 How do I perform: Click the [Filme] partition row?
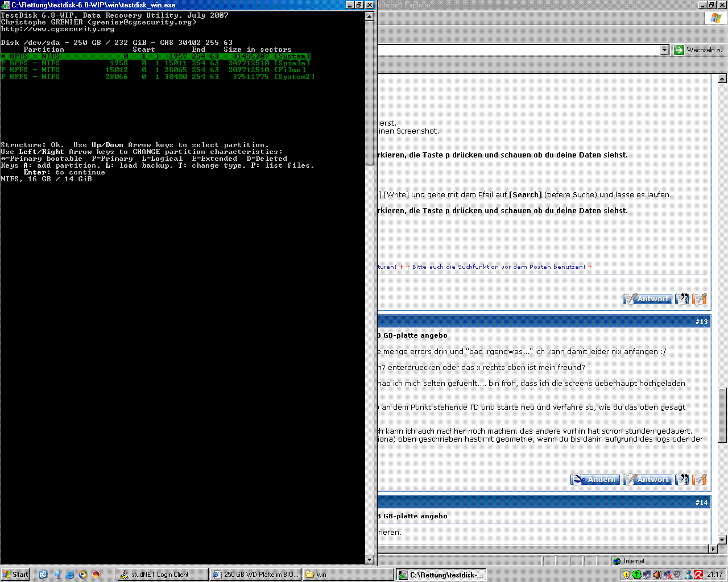coord(154,70)
